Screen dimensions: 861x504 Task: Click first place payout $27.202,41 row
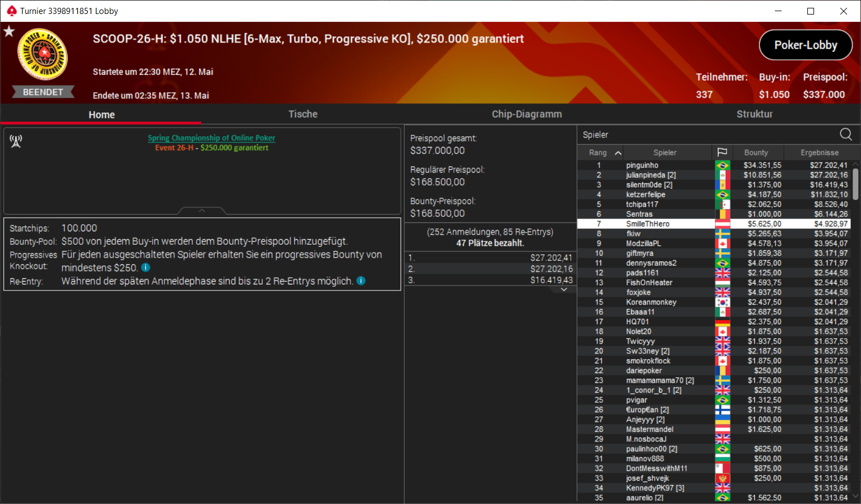click(490, 258)
